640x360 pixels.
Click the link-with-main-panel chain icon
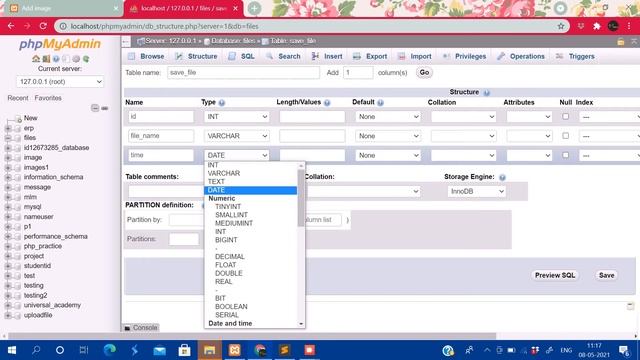click(104, 108)
